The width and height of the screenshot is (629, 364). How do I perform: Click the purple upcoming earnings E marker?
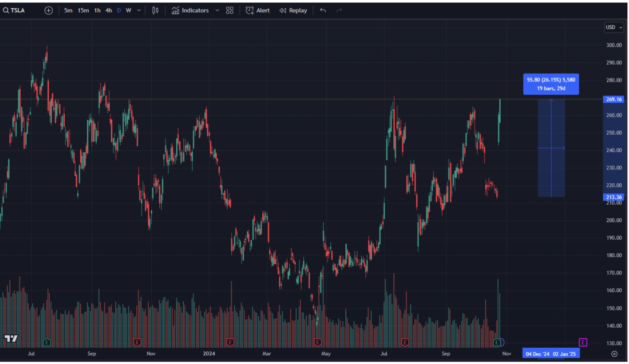pyautogui.click(x=583, y=342)
